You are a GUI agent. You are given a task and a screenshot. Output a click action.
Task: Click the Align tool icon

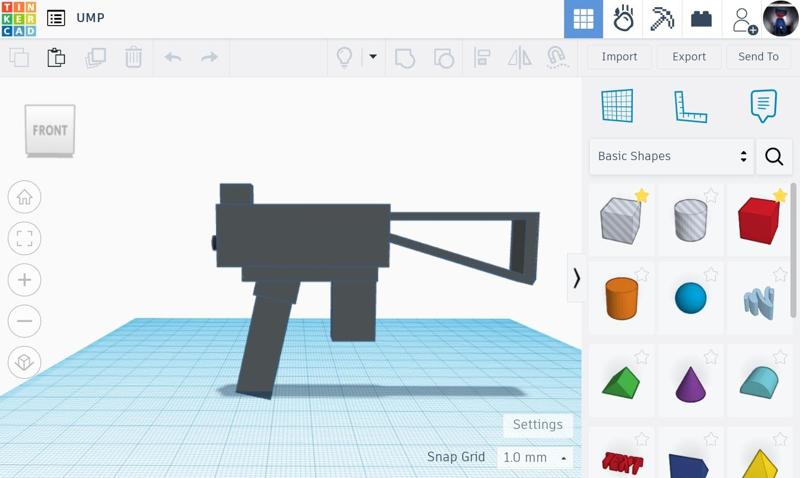(x=482, y=58)
